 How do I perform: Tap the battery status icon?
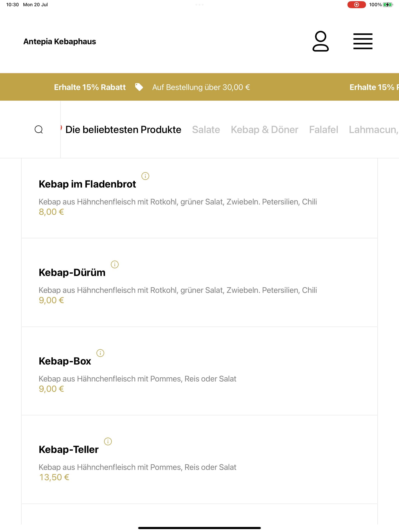point(388,4)
